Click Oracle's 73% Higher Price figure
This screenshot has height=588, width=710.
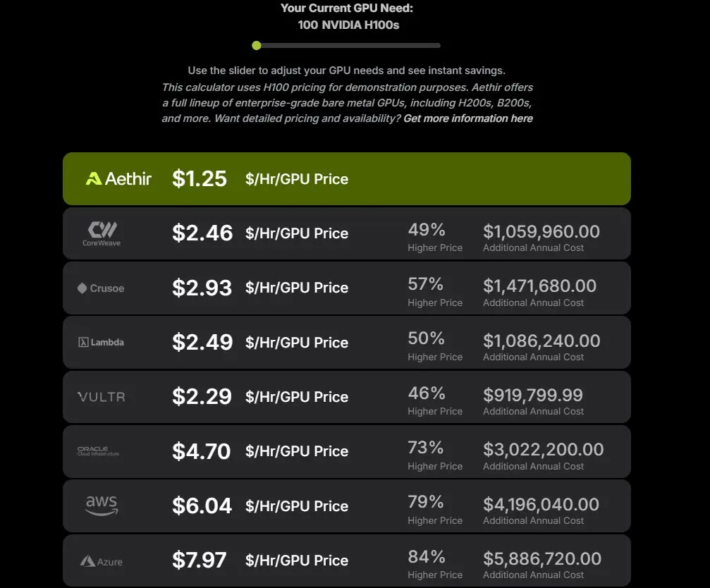pos(426,448)
